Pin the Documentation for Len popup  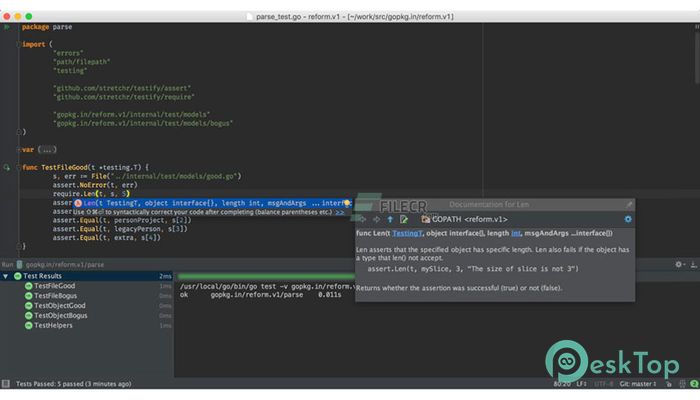(x=629, y=204)
